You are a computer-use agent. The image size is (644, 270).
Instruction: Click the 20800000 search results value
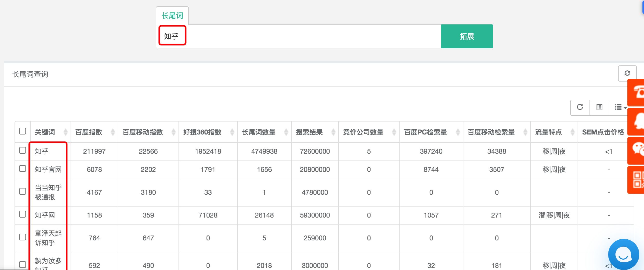(315, 170)
